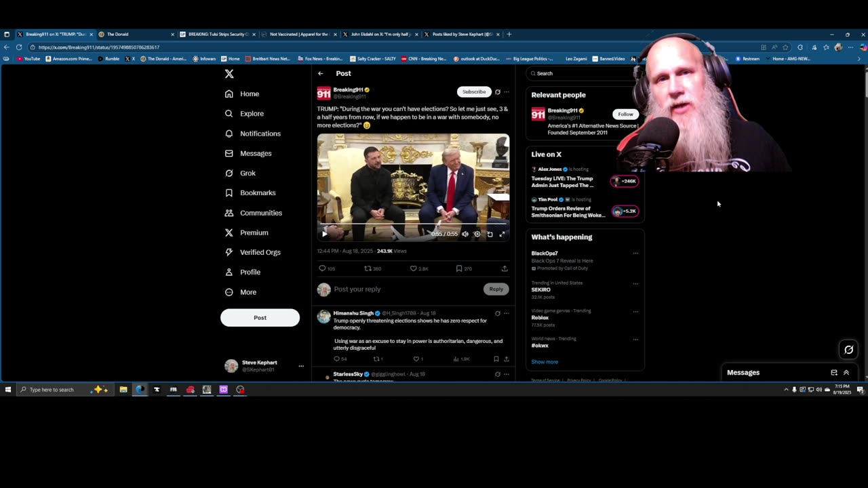Seek on the video progress bar
Image resolution: width=868 pixels, height=488 pixels.
tap(413, 224)
